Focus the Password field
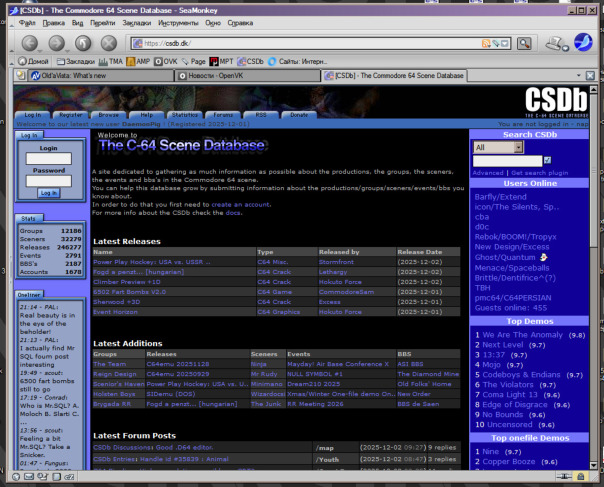Image resolution: width=604 pixels, height=487 pixels. 49,181
